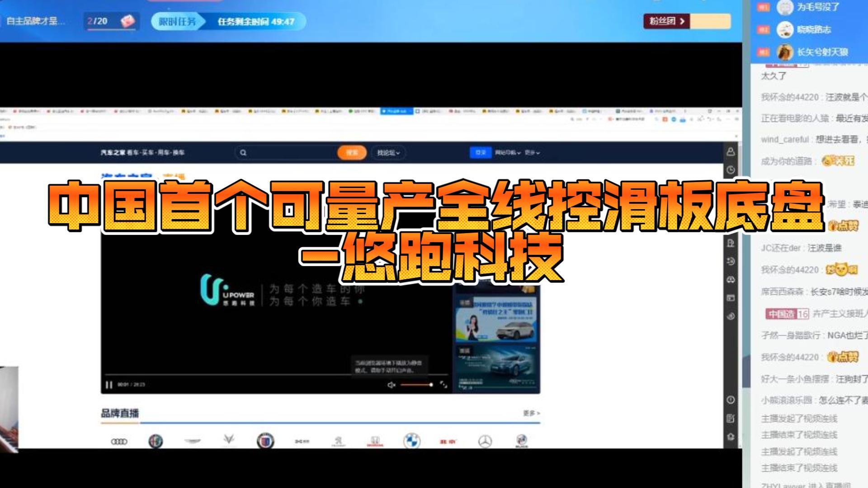Click the circular info icon in sidebar
The width and height of the screenshot is (868, 488).
(x=731, y=400)
